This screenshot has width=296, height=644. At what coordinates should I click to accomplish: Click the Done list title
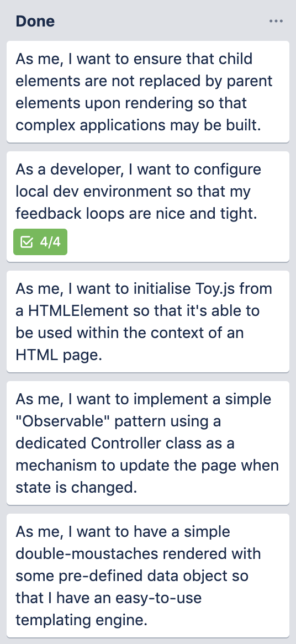tap(35, 22)
